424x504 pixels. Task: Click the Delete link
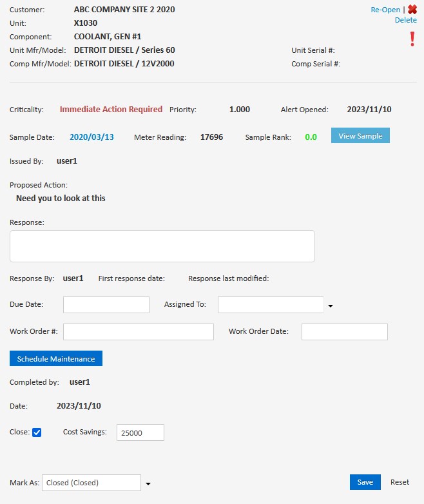[x=406, y=20]
